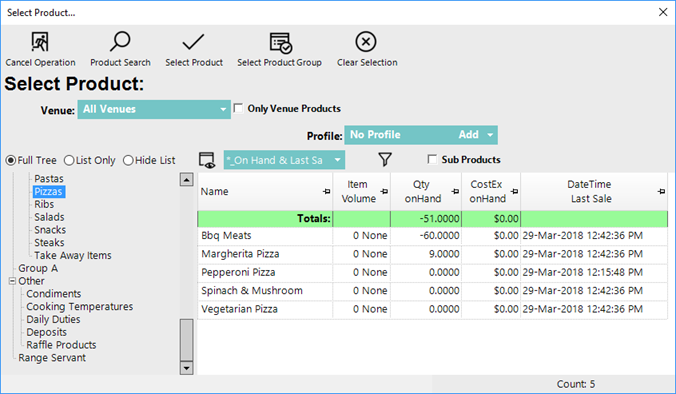This screenshot has height=394, width=676.
Task: Select the Full Tree radio button
Action: pos(11,160)
